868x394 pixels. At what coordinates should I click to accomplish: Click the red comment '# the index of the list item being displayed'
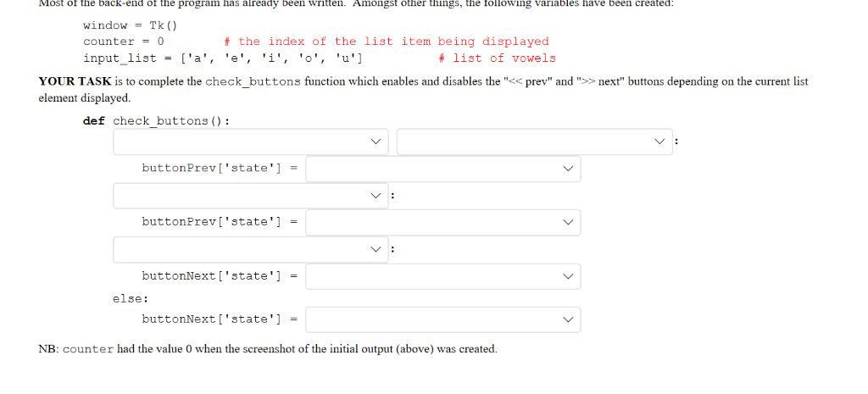(x=387, y=42)
